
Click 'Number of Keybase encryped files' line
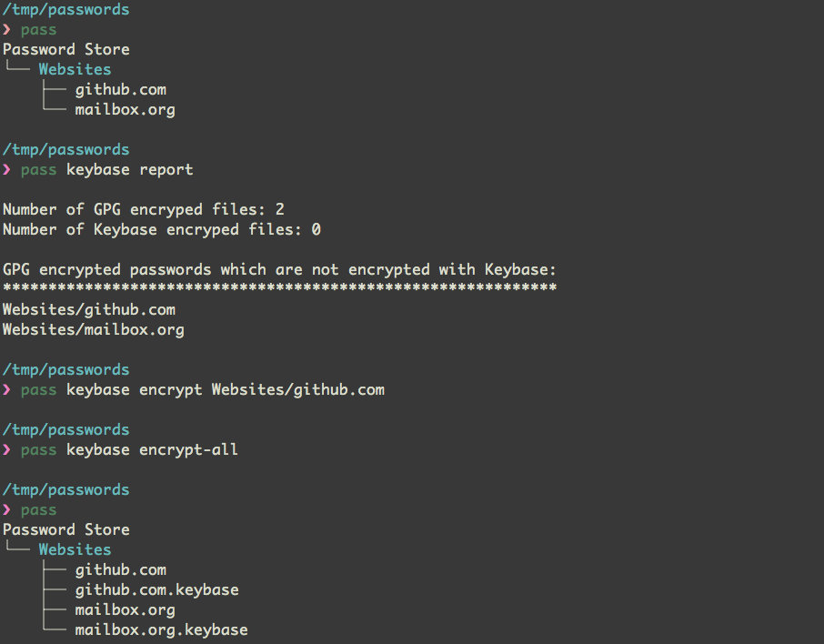[x=162, y=230]
